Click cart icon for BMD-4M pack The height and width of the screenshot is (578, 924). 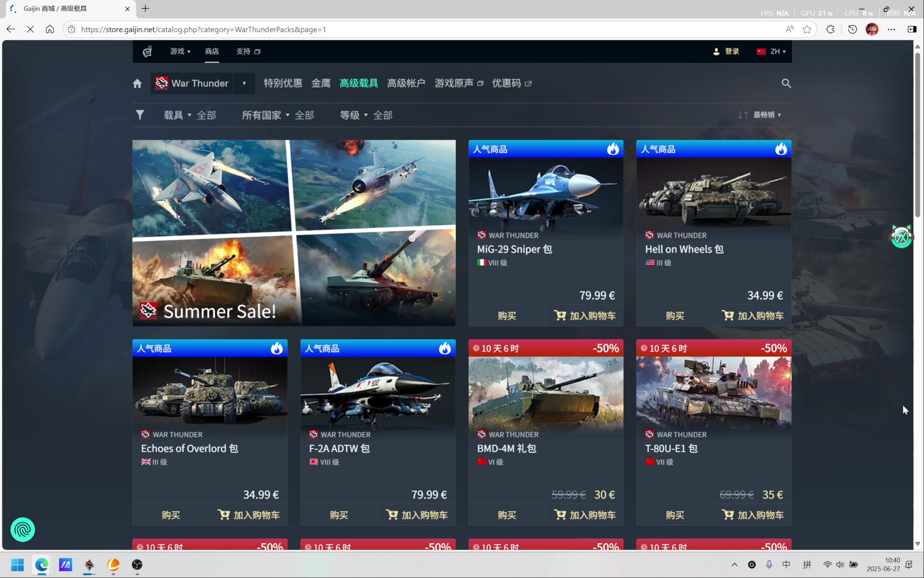pos(560,515)
